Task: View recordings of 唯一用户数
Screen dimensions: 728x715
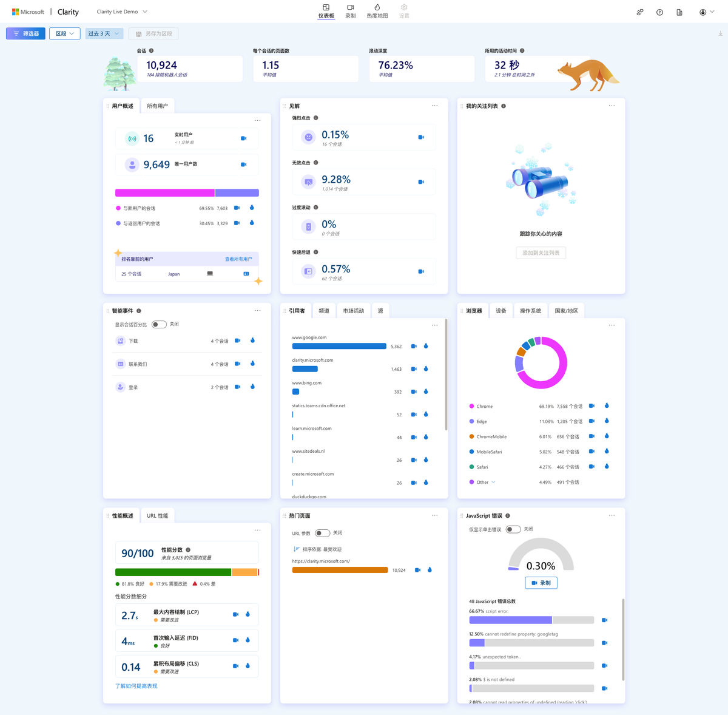Action: (x=243, y=164)
